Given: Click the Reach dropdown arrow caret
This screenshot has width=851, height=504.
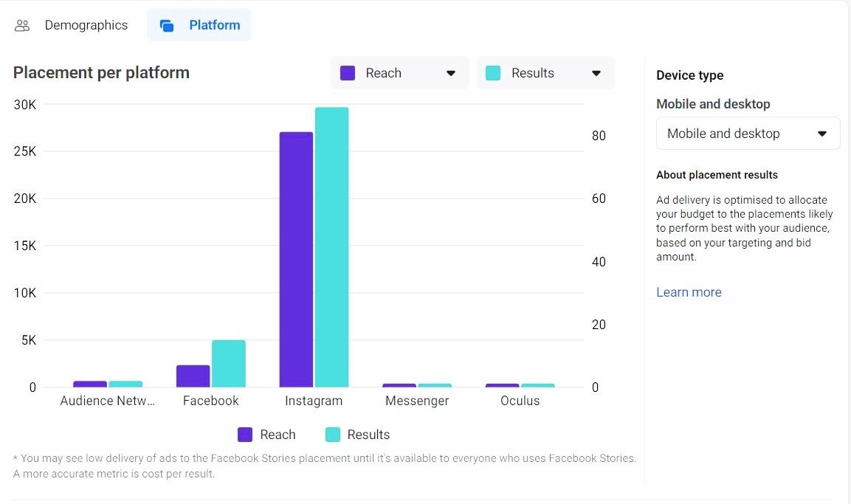Looking at the screenshot, I should coord(451,73).
